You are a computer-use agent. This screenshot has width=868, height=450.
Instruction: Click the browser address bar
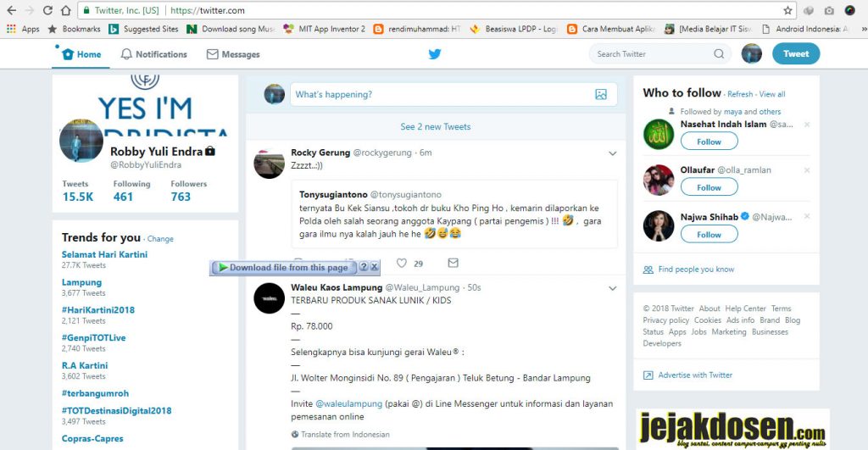(x=437, y=10)
